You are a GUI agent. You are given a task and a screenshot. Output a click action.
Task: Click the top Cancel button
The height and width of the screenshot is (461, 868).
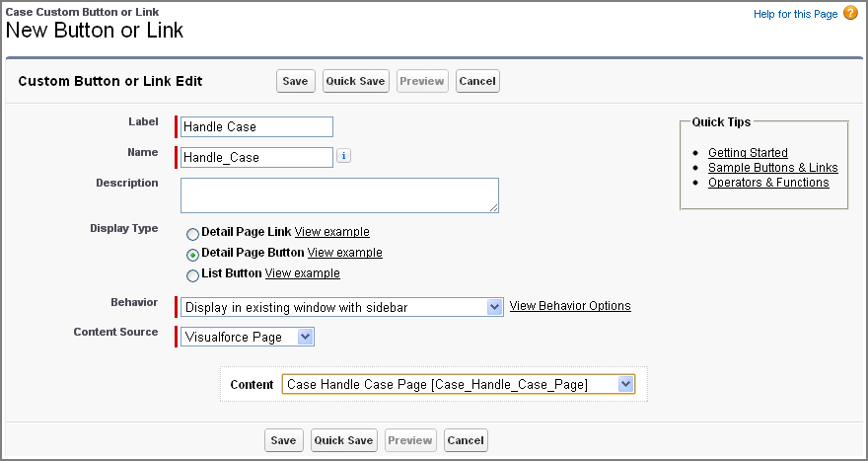coord(477,81)
